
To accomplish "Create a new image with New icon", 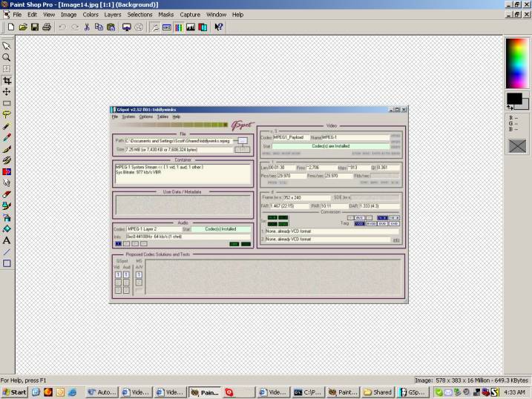I will pos(11,27).
